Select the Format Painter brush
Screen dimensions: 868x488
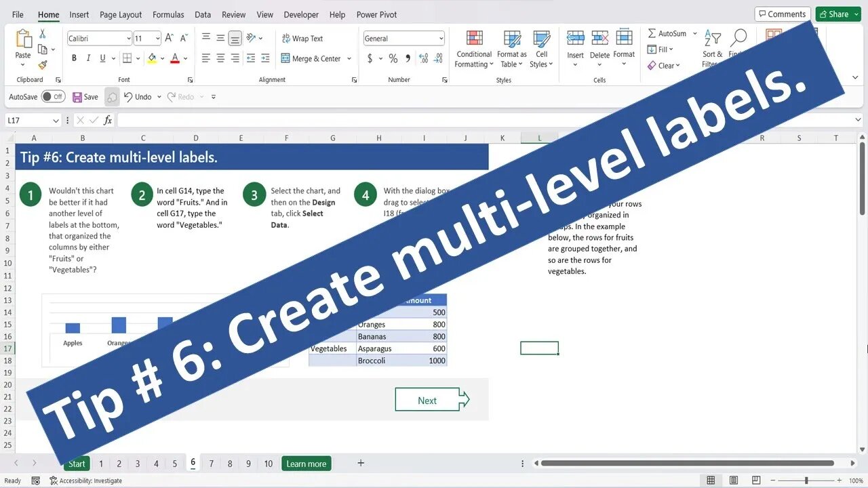[43, 64]
